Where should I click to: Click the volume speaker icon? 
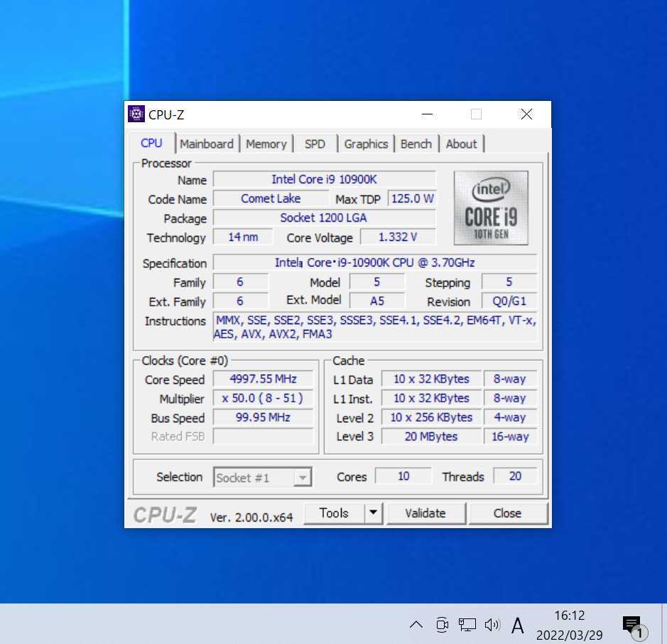(492, 625)
